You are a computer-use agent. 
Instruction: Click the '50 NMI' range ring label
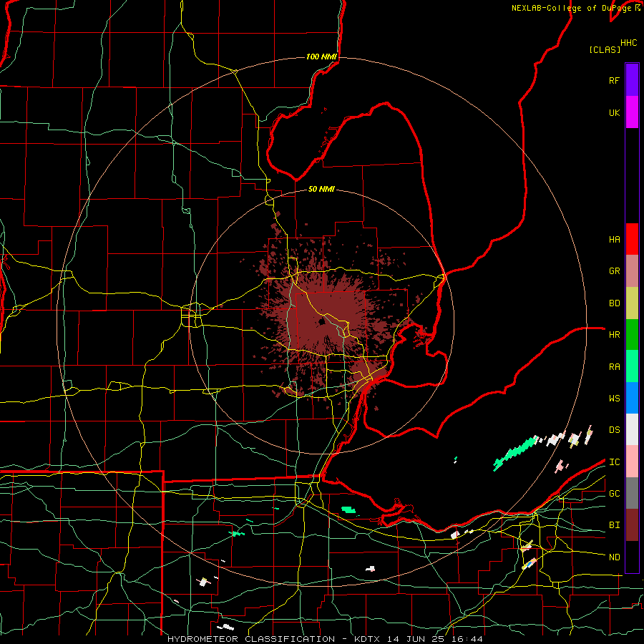click(x=321, y=189)
